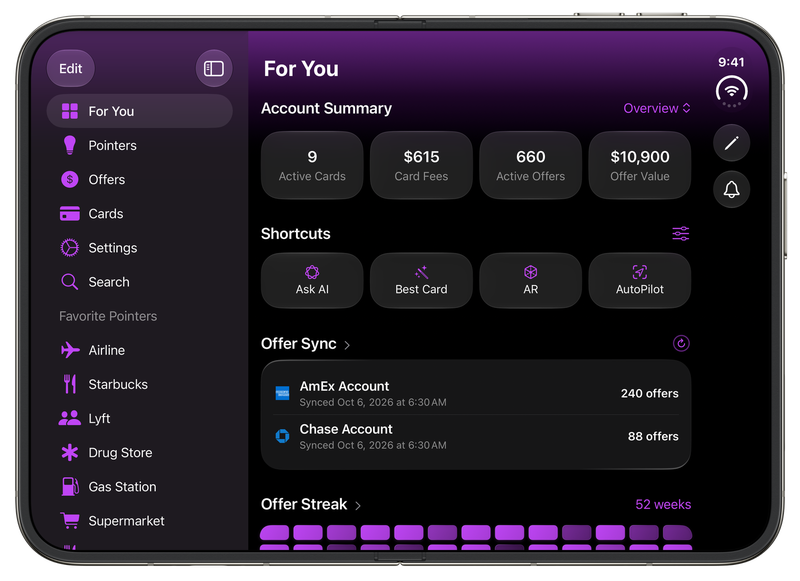Screen dimensions: 800x581
Task: Open Search in the sidebar
Action: point(139,282)
